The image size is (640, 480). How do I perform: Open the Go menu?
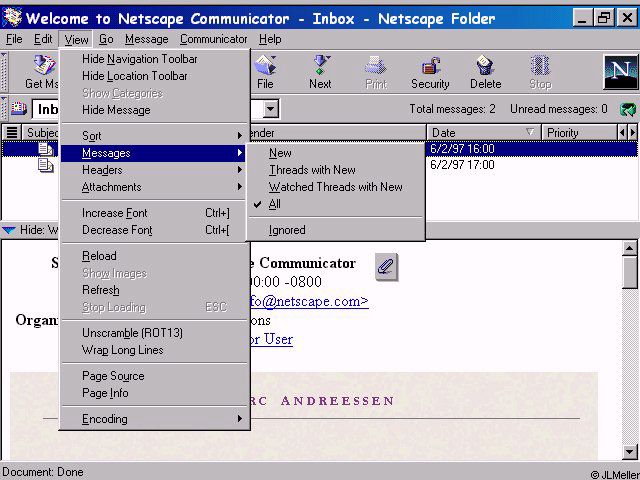[106, 39]
